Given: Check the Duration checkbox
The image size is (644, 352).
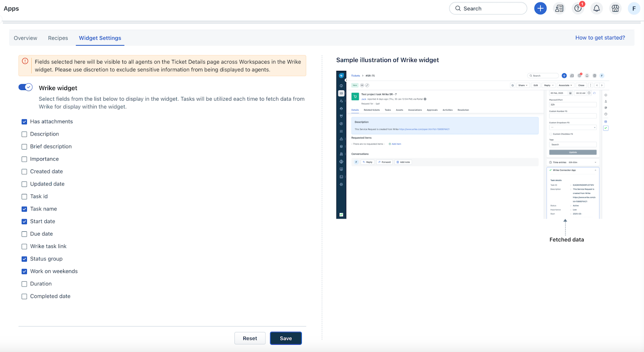Looking at the screenshot, I should 24,284.
